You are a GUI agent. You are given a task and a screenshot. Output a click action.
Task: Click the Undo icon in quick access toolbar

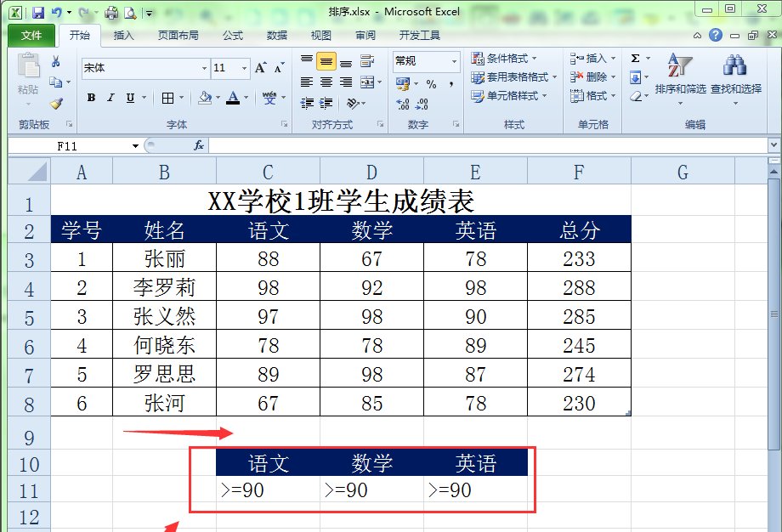click(x=56, y=12)
